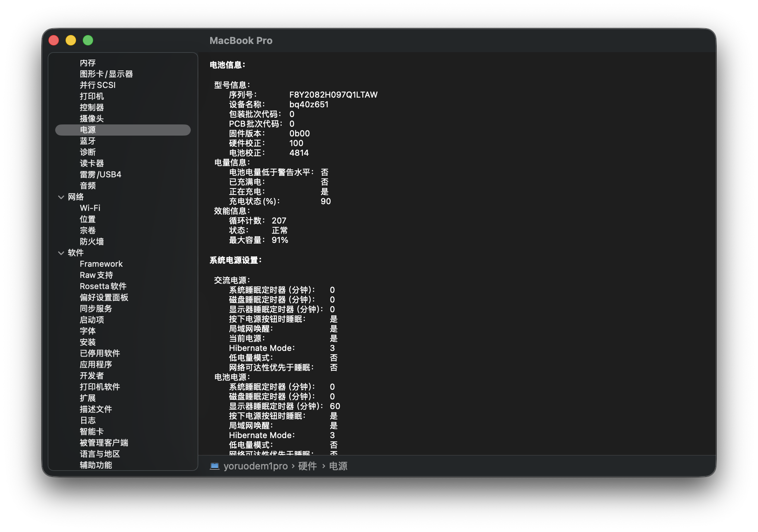Select 诊断 sidebar item
758x532 pixels.
point(88,152)
